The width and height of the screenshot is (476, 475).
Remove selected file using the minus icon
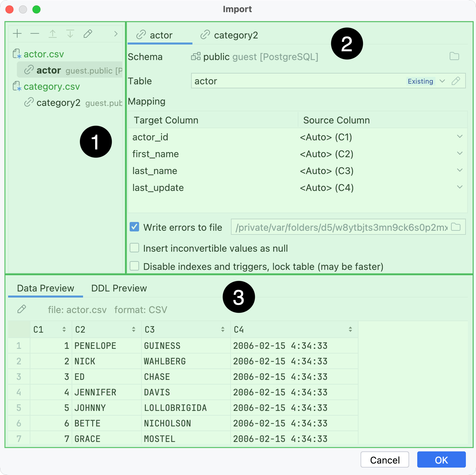(35, 33)
